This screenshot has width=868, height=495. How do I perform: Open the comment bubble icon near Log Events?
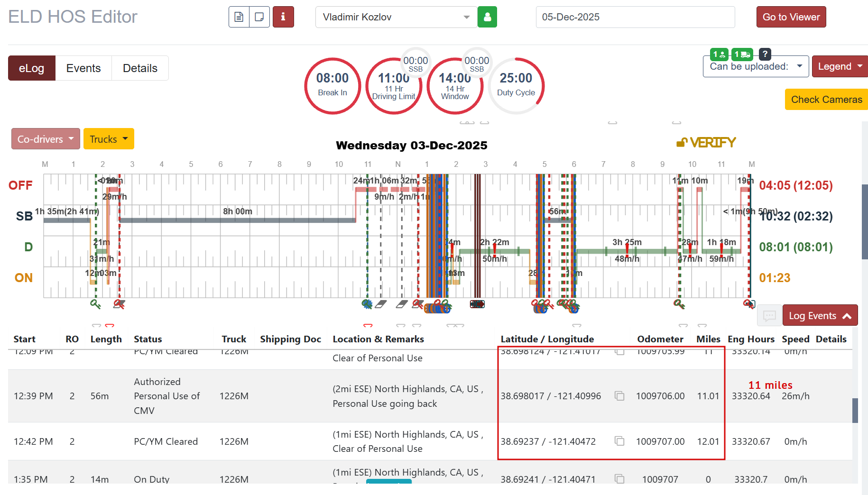[769, 316]
